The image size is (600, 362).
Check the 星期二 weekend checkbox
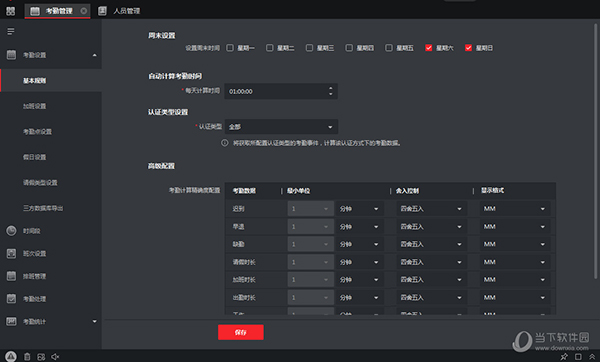coord(270,48)
